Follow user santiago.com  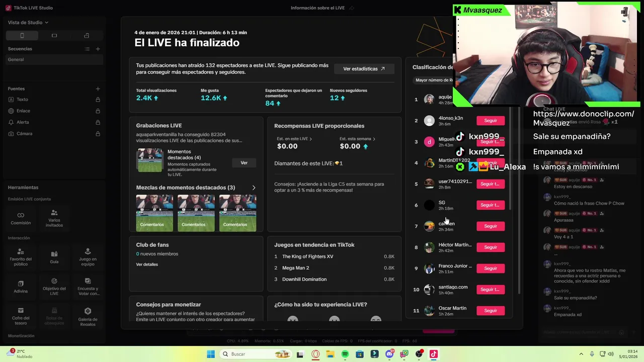tap(491, 290)
